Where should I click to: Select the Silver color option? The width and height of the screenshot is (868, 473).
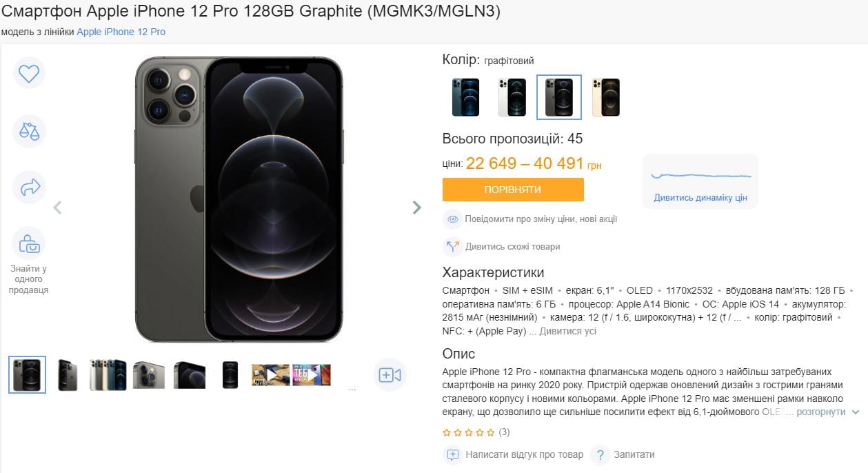point(512,97)
